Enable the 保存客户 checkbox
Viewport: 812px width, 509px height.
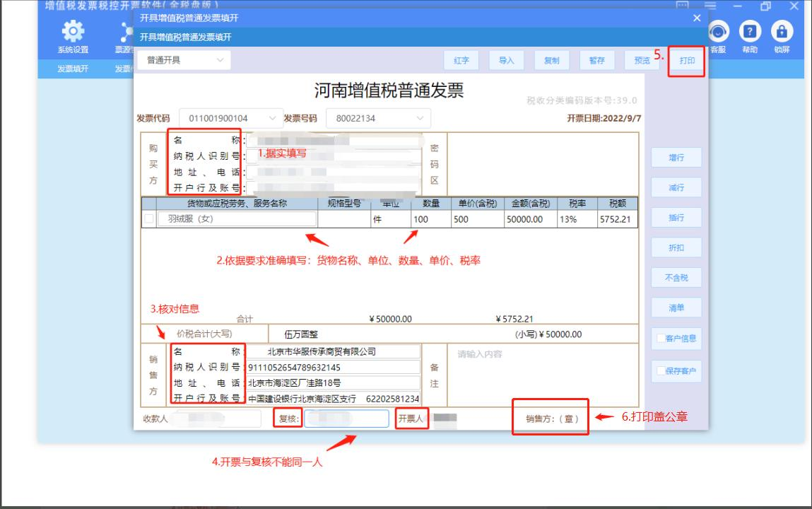[661, 371]
